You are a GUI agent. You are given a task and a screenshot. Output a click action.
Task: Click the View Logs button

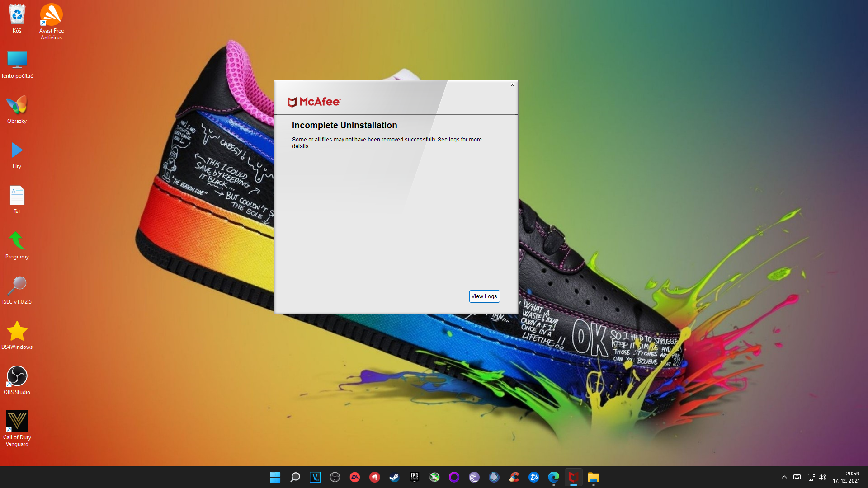[x=484, y=296]
